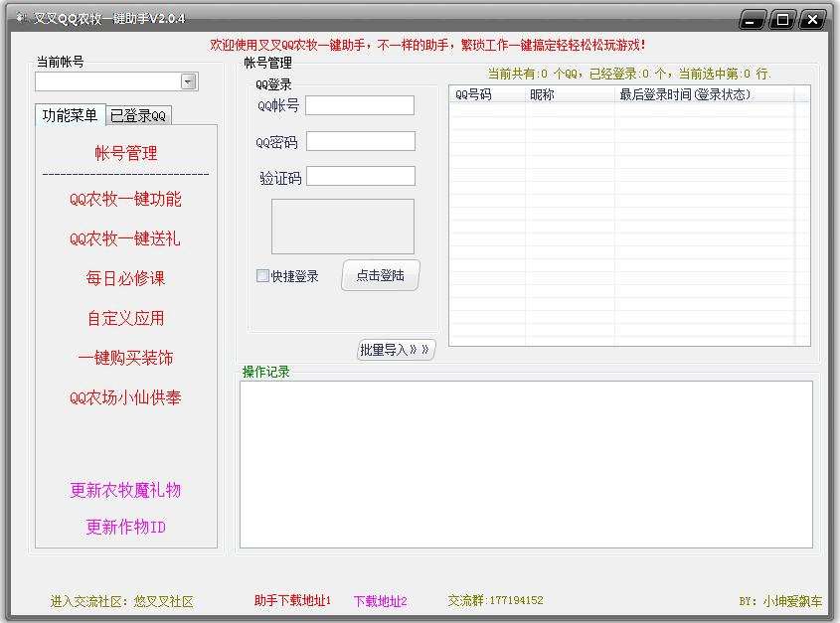This screenshot has height=623, width=840.
Task: Click 更新农牧魔礼物 to update gifts
Action: point(125,489)
